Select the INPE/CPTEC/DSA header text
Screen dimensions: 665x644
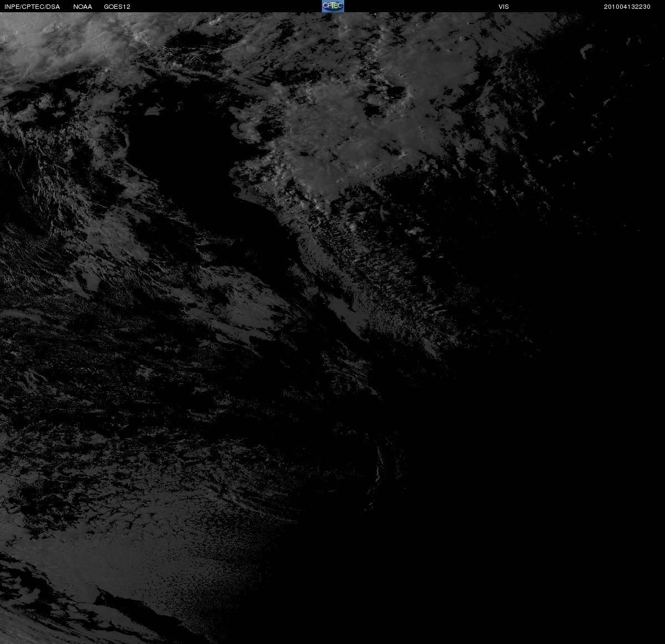tap(32, 7)
